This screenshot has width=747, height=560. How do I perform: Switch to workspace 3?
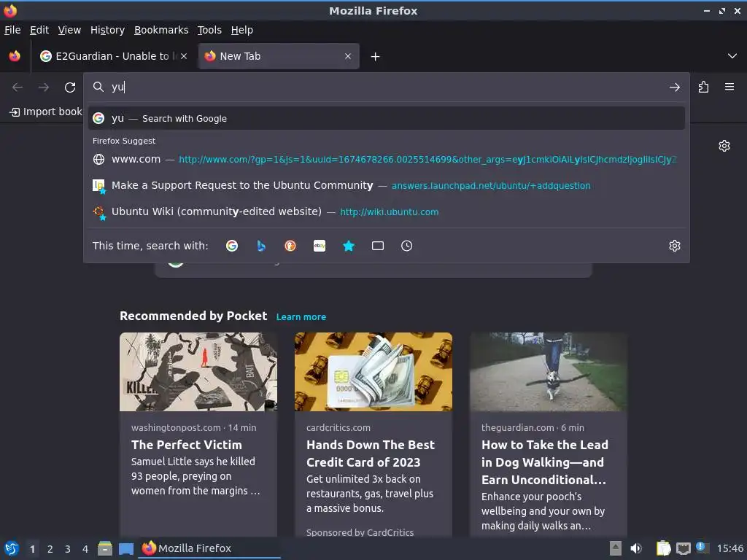point(68,549)
